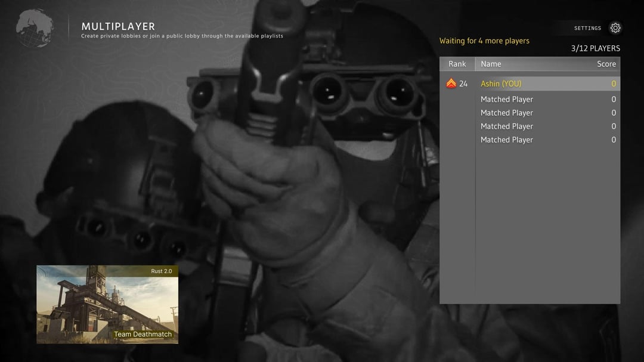This screenshot has width=644, height=362.
Task: Sort by the Name column header
Action: [491, 64]
